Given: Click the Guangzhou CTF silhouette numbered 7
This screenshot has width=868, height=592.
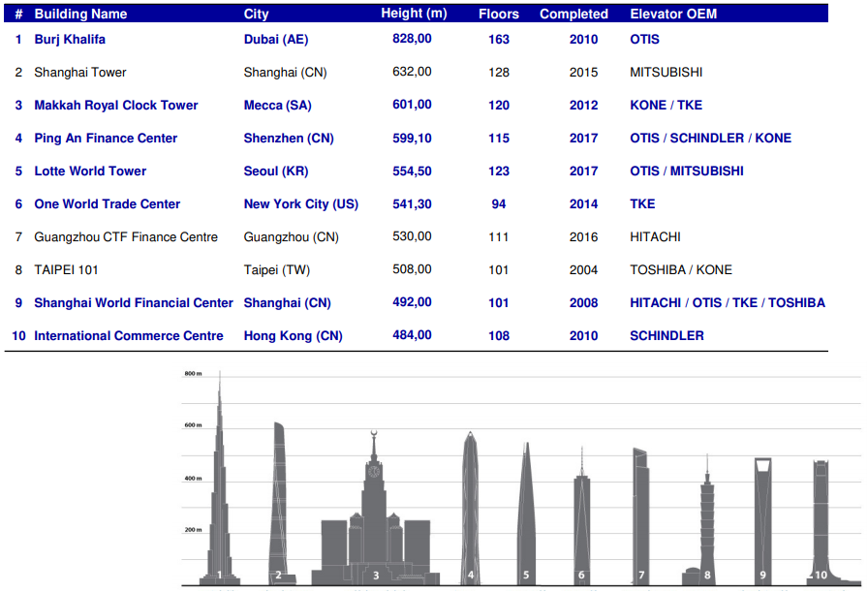Looking at the screenshot, I should pyautogui.click(x=641, y=515).
